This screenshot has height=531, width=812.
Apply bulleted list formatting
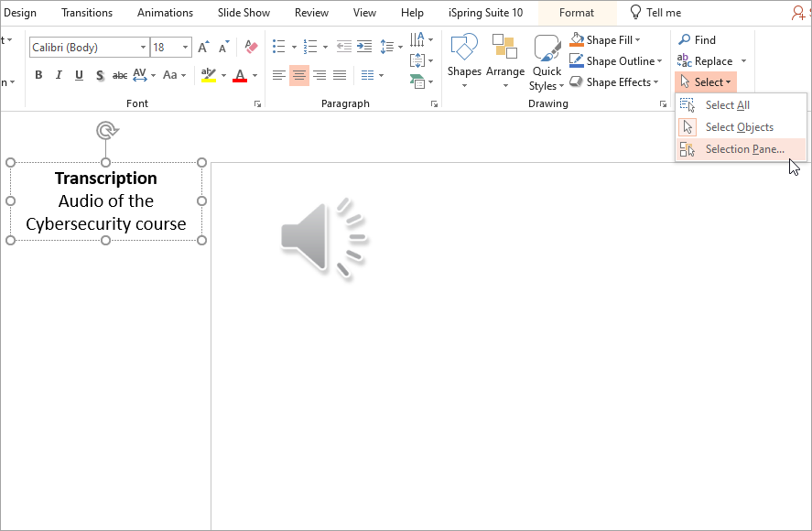[279, 48]
